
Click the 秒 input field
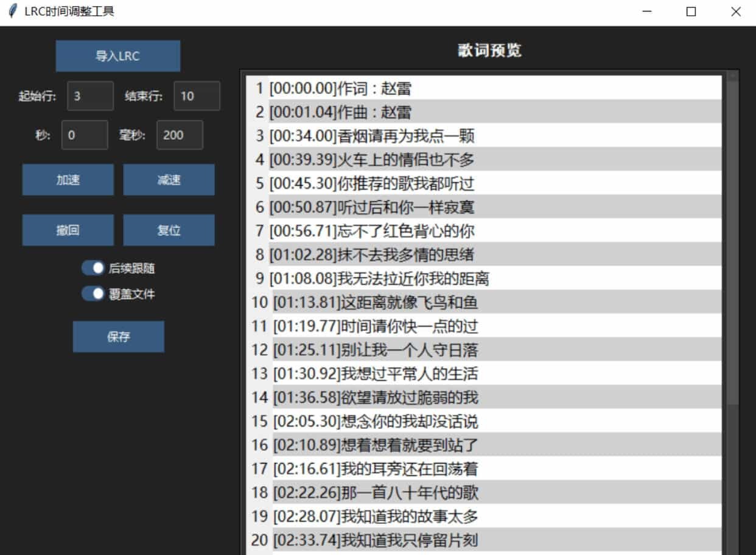pos(84,135)
